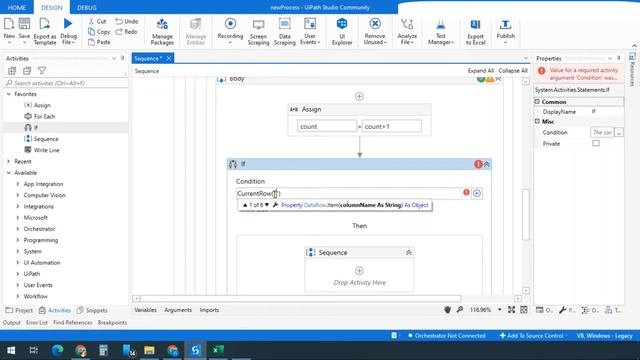Click Expand All in designer
This screenshot has width=640, height=360.
(480, 71)
